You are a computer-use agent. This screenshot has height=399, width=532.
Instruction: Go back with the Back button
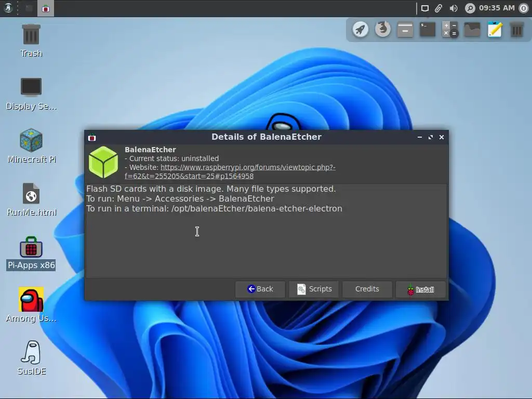(260, 289)
